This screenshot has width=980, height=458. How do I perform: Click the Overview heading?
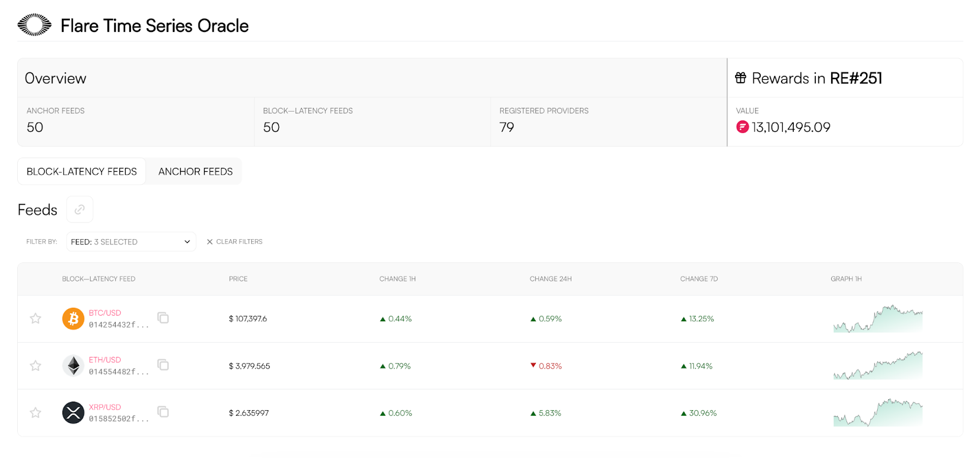click(x=55, y=78)
